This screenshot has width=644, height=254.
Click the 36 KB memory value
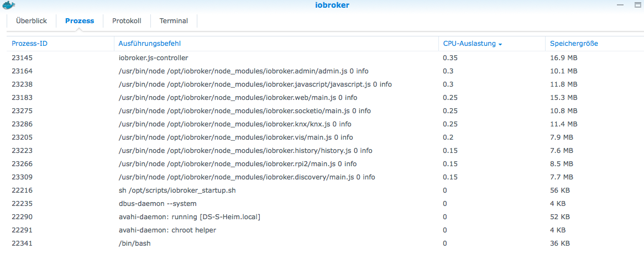pos(560,244)
